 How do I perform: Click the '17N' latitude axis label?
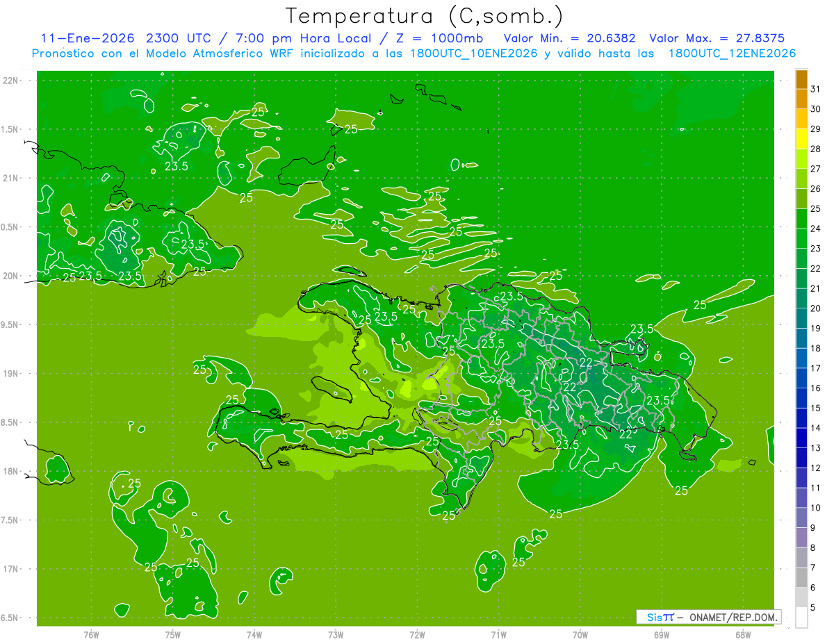pyautogui.click(x=11, y=569)
